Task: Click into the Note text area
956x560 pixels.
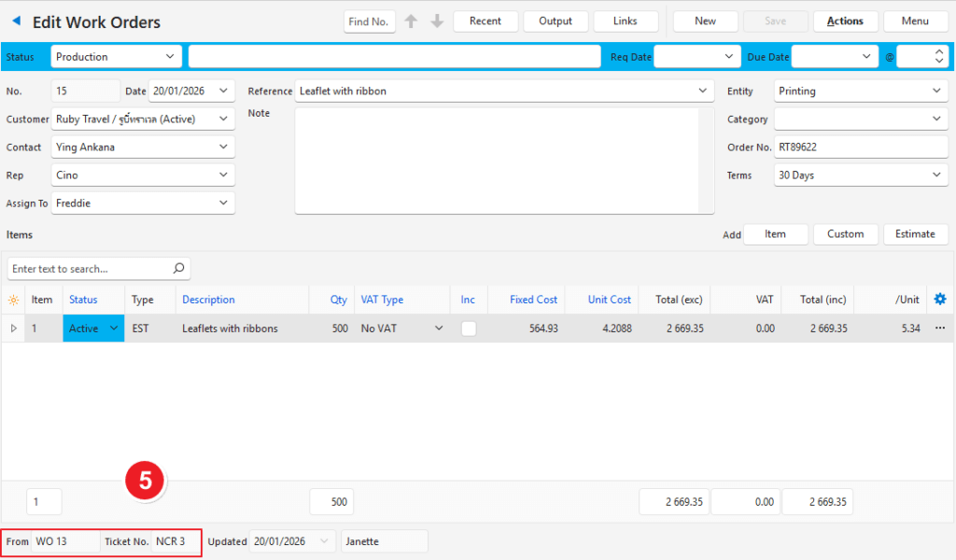Action: [x=497, y=161]
